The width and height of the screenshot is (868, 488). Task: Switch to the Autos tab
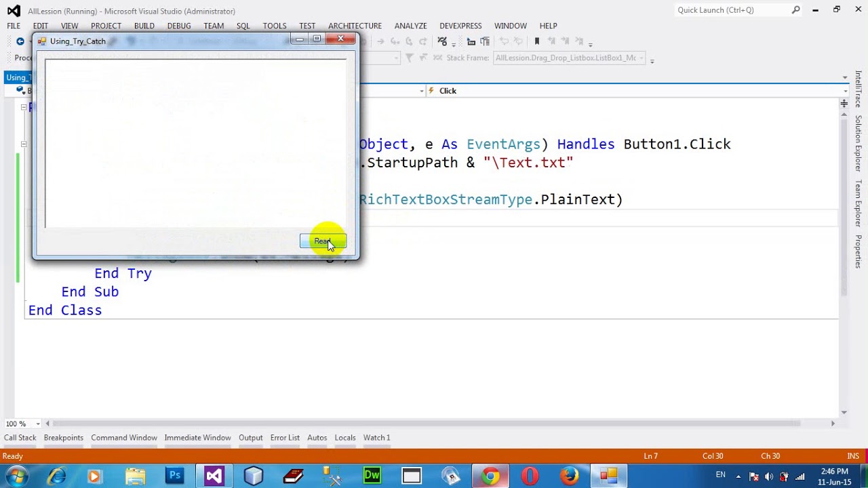point(317,438)
